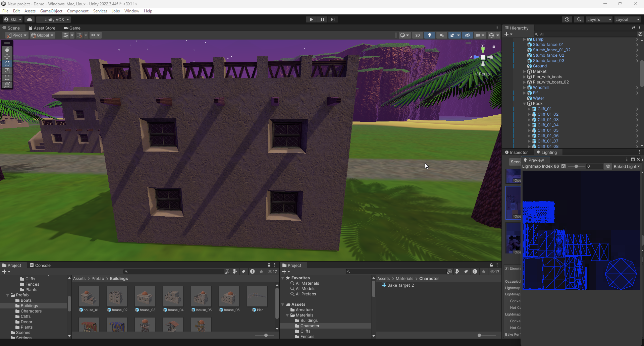Toggle hidden packages count in left Project panel
Image resolution: width=644 pixels, height=346 pixels.
pyautogui.click(x=272, y=272)
